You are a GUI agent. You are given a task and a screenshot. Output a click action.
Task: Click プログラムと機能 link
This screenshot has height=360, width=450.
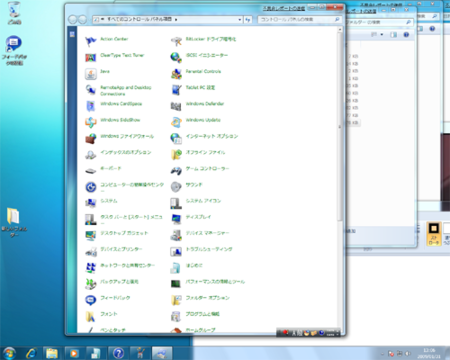[x=203, y=314]
